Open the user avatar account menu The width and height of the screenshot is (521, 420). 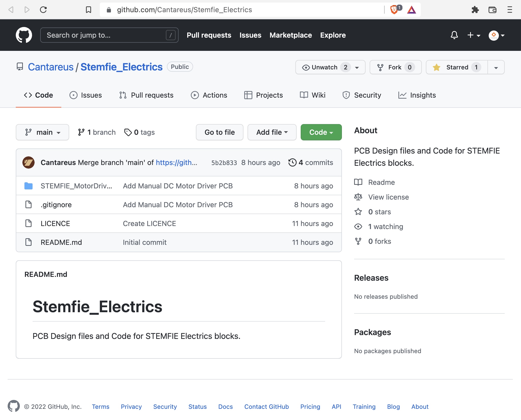[x=497, y=35]
